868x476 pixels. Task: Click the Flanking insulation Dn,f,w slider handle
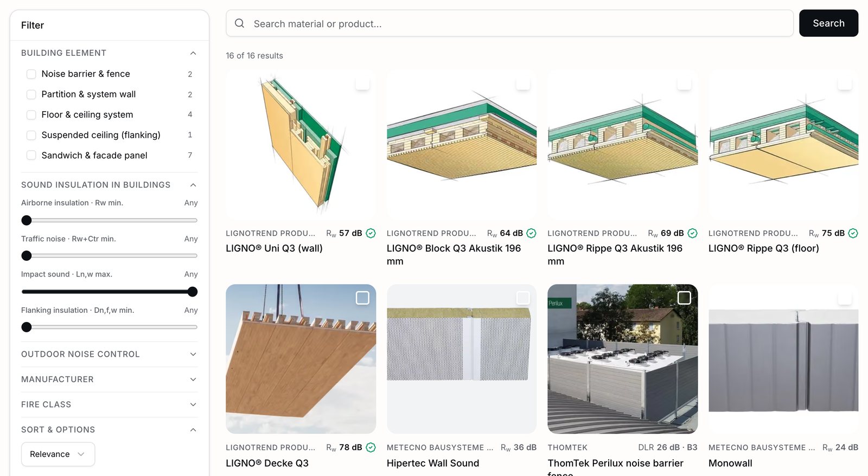pos(27,327)
